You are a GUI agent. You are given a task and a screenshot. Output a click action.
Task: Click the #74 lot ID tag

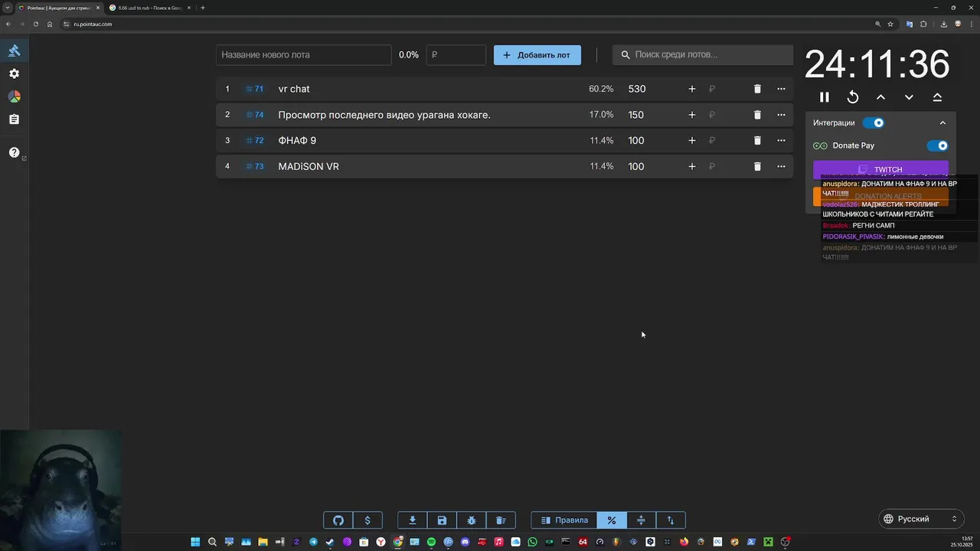pos(254,115)
